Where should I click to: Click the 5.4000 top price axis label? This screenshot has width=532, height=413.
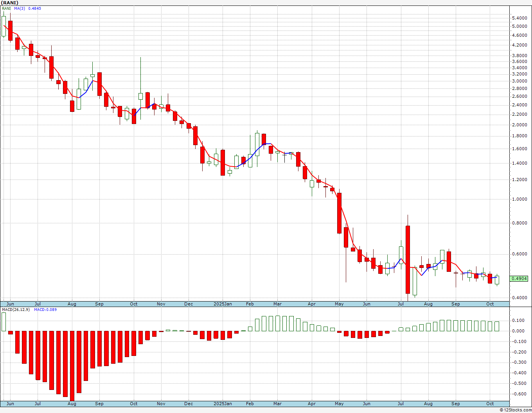519,18
